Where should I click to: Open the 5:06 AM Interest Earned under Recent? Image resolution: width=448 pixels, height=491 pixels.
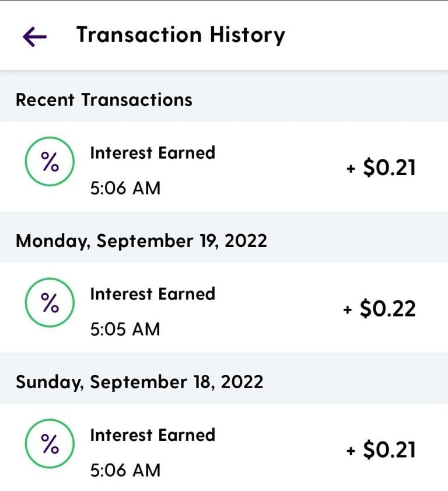click(x=224, y=166)
